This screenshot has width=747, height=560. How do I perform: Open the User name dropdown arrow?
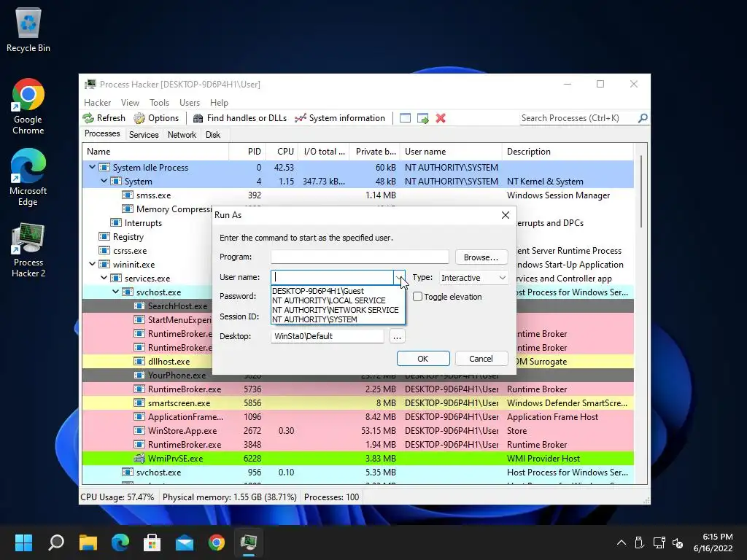(399, 277)
